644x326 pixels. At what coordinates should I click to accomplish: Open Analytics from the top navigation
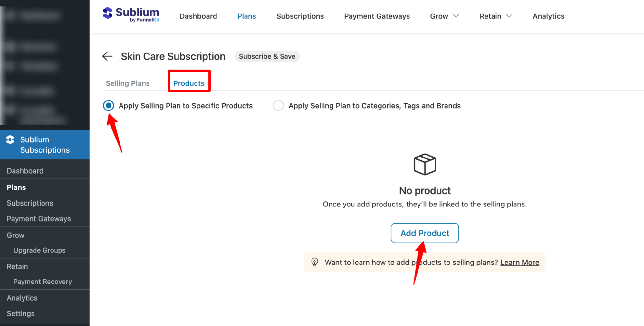point(548,16)
